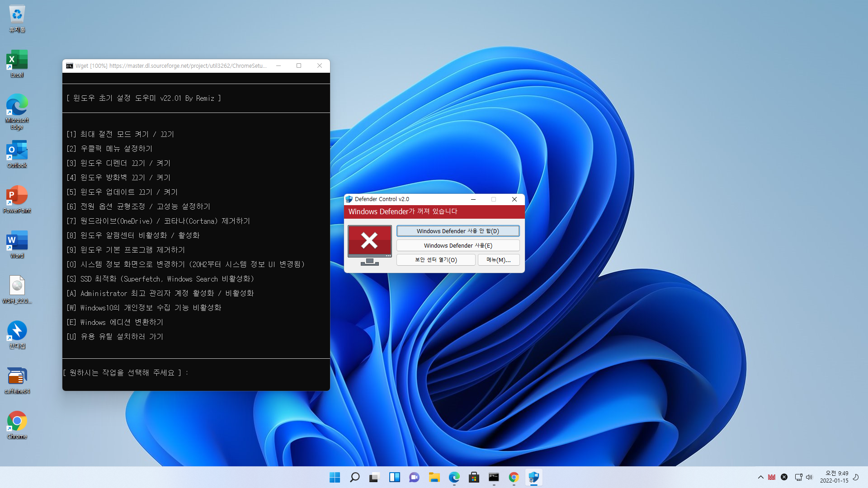Click menu line [S] SSD optimization
Viewport: 868px width, 488px height.
point(160,279)
